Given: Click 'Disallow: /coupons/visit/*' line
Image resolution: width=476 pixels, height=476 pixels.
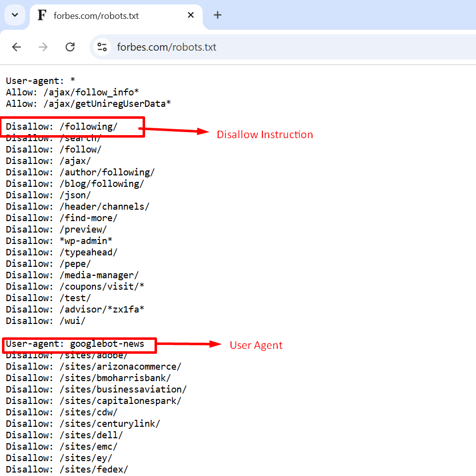Looking at the screenshot, I should [x=75, y=287].
